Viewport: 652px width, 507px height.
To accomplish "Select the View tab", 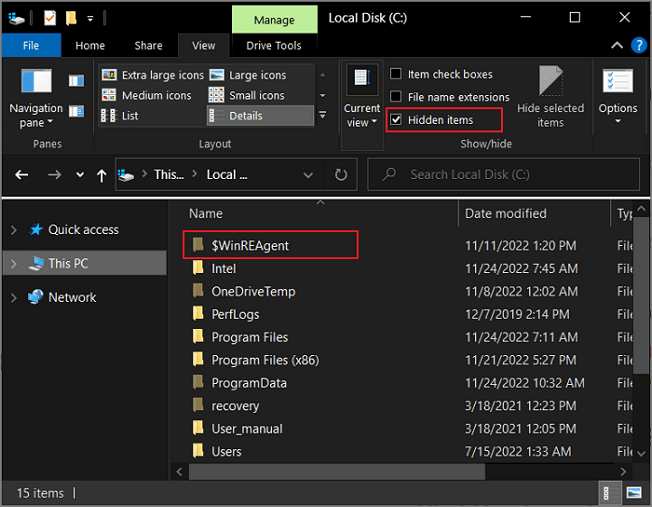I will [204, 45].
